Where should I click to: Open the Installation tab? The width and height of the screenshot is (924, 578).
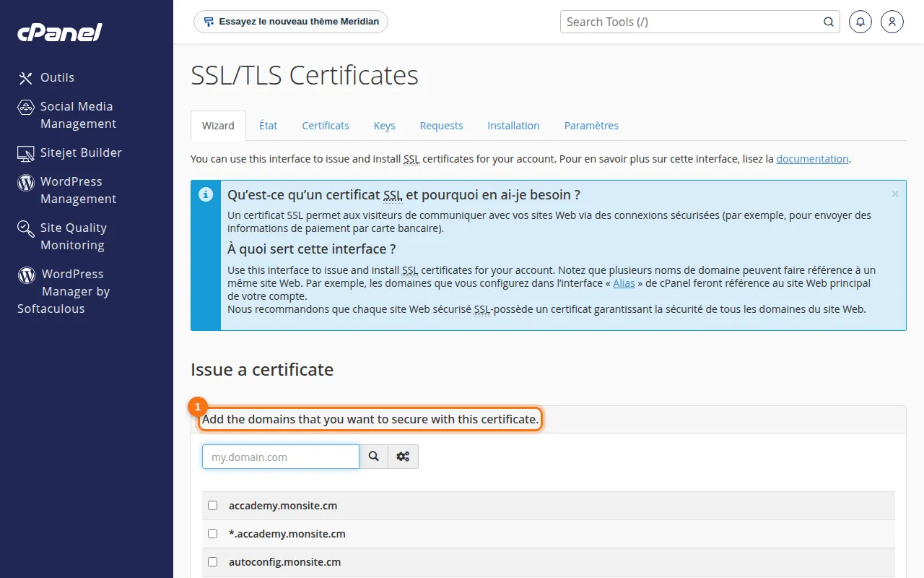513,126
